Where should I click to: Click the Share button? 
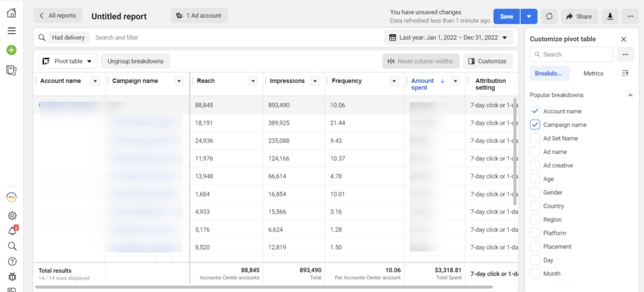tap(579, 16)
